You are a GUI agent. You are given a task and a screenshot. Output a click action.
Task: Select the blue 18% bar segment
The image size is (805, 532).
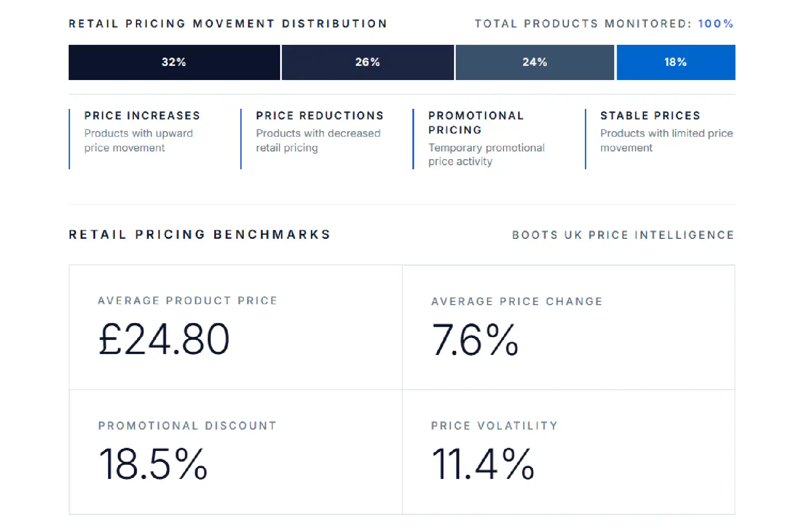point(676,62)
